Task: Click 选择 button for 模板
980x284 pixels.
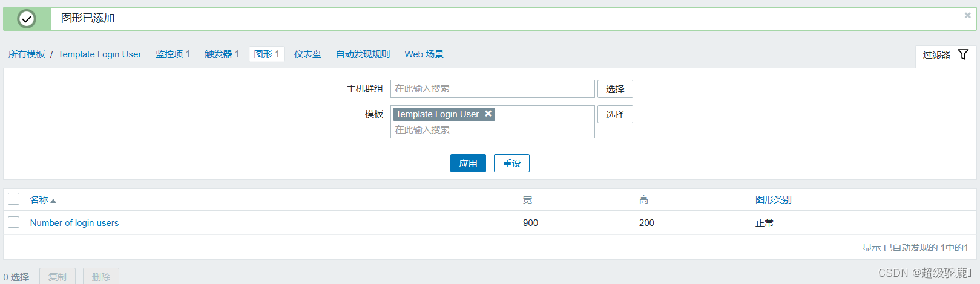Action: [615, 114]
